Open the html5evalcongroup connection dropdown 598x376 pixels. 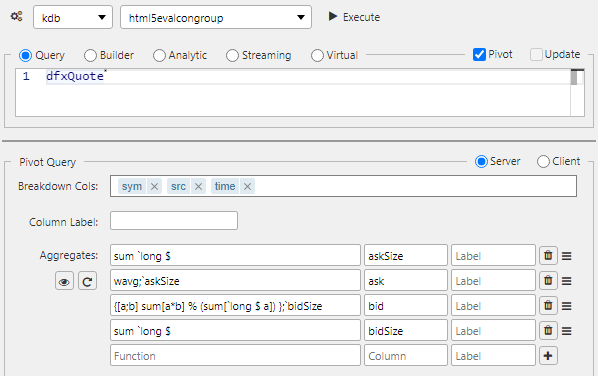216,17
